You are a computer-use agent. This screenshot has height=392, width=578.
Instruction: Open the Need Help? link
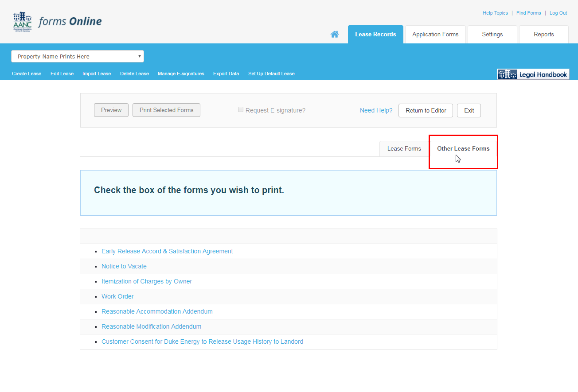click(376, 111)
